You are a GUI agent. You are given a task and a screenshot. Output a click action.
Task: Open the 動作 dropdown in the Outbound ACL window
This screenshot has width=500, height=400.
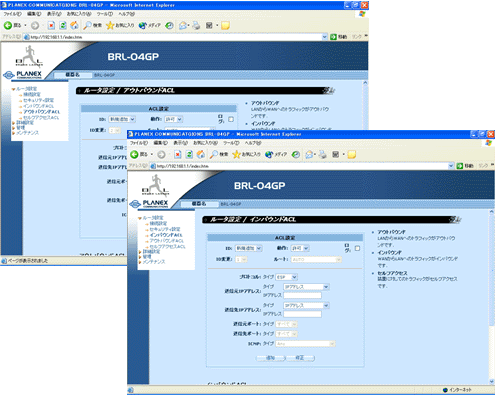[x=173, y=119]
